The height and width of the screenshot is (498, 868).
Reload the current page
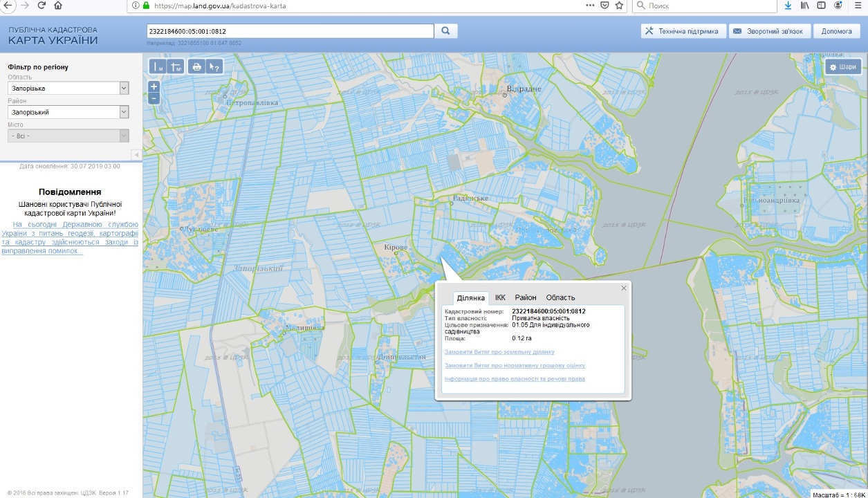(x=41, y=6)
